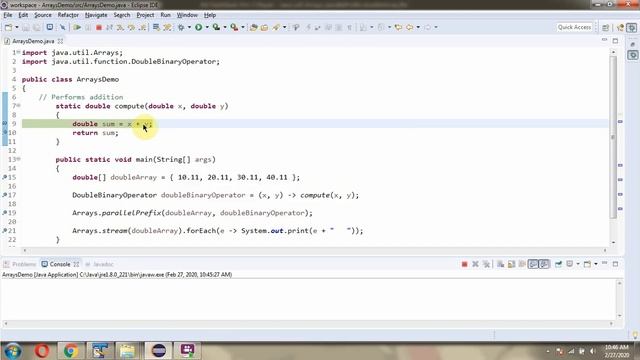The width and height of the screenshot is (640, 360).
Task: Open the Refactor menu
Action: pyautogui.click(x=68, y=15)
